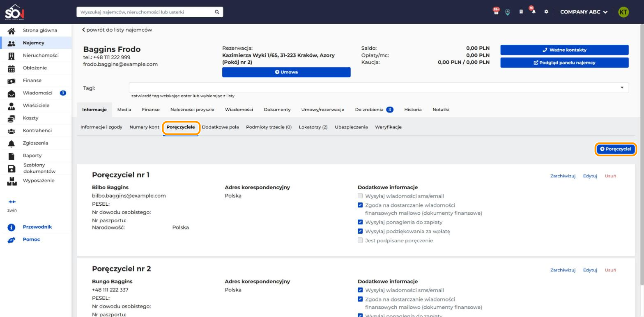Open the Weryfikacja subtab
The image size is (644, 317).
(x=388, y=127)
